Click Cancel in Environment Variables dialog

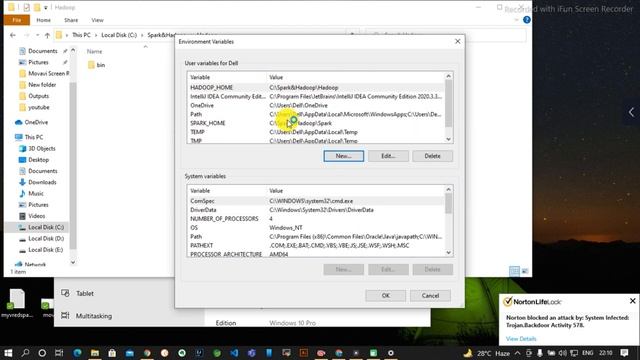tap(431, 296)
